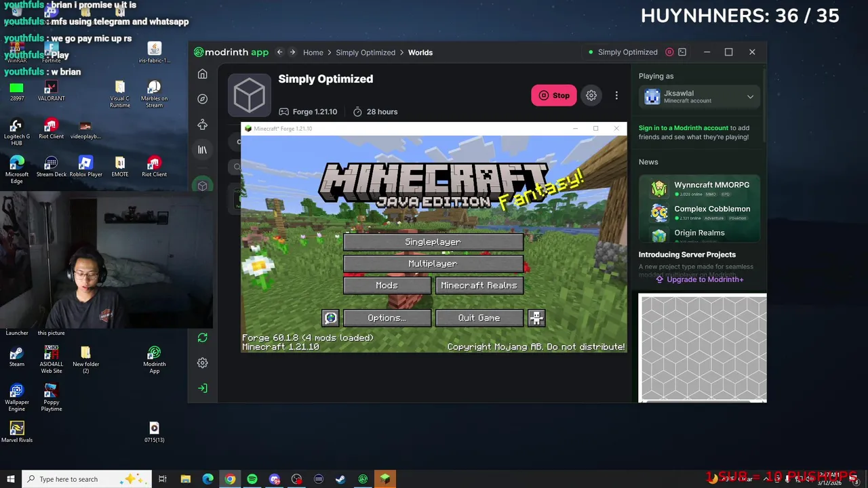The image size is (868, 488).
Task: Select iris-fabric jar file on desktop
Action: tap(154, 53)
